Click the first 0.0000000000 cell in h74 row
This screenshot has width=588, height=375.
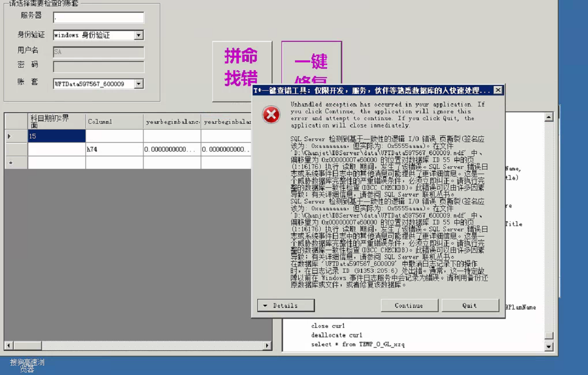[x=172, y=149]
